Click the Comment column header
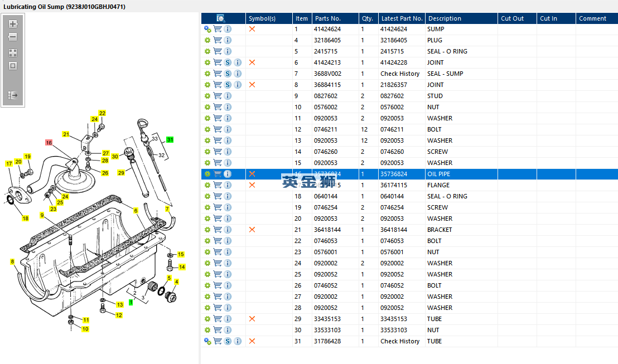This screenshot has width=618, height=364. [597, 18]
